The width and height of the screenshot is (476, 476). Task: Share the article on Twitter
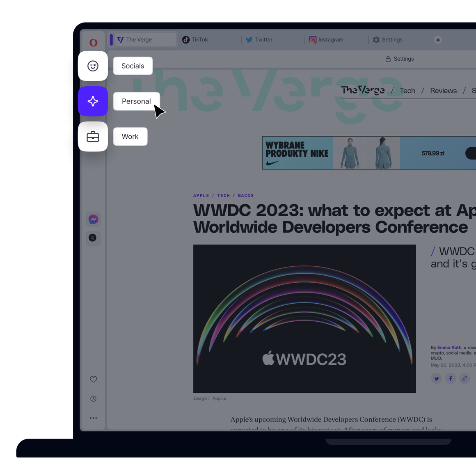pos(436,378)
